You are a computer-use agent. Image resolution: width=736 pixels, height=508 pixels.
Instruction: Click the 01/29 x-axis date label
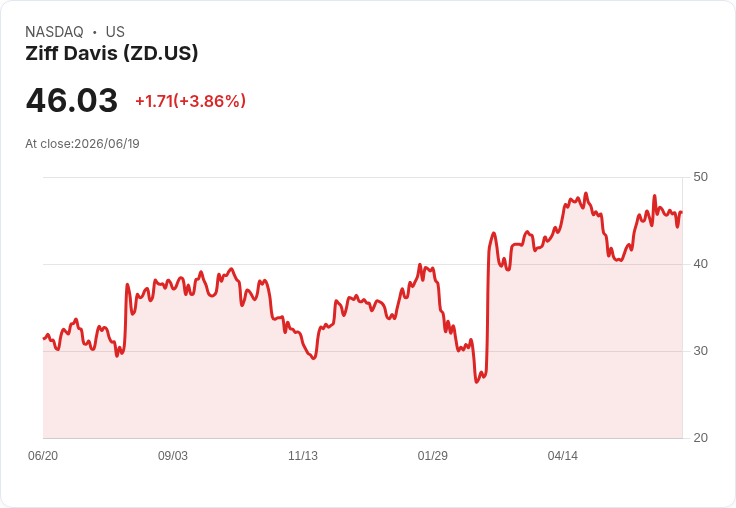pyautogui.click(x=433, y=456)
